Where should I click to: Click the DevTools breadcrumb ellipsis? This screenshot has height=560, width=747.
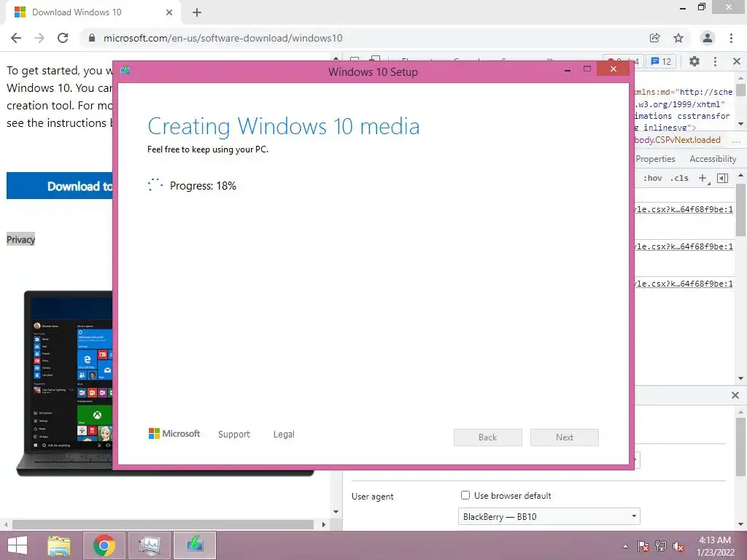(x=736, y=141)
